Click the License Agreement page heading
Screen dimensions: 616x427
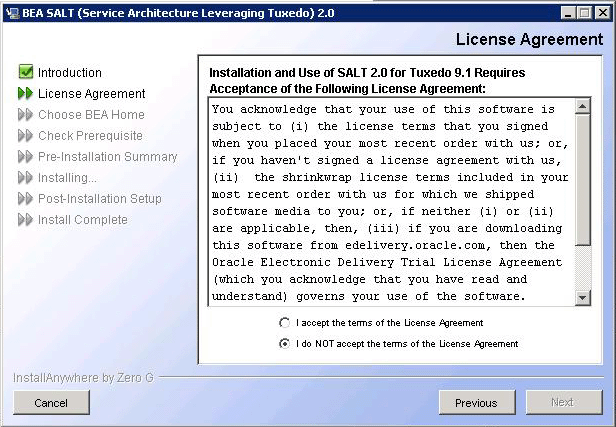(x=529, y=39)
